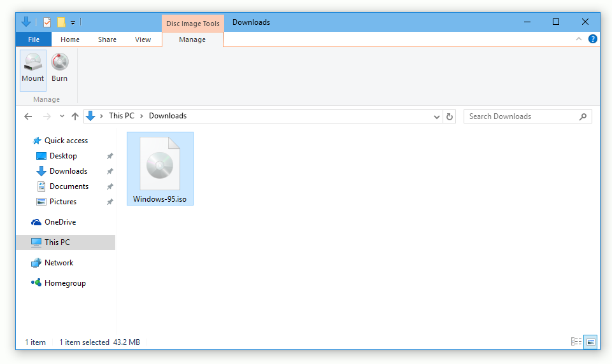Screen dimensions: 612x364
Task: Mount the selected disc image
Action: 32,70
